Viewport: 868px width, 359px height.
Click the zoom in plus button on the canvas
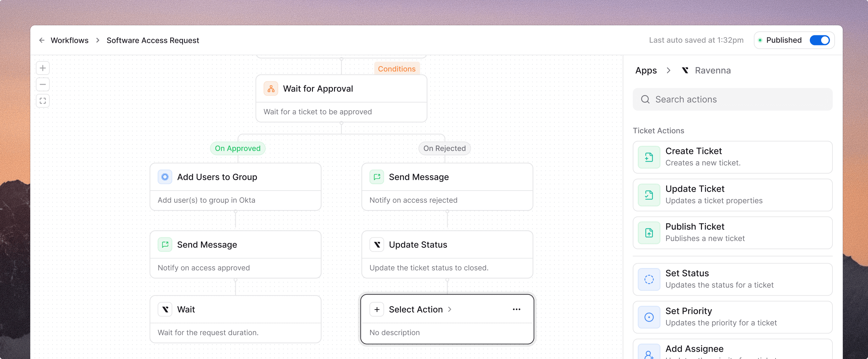point(42,68)
